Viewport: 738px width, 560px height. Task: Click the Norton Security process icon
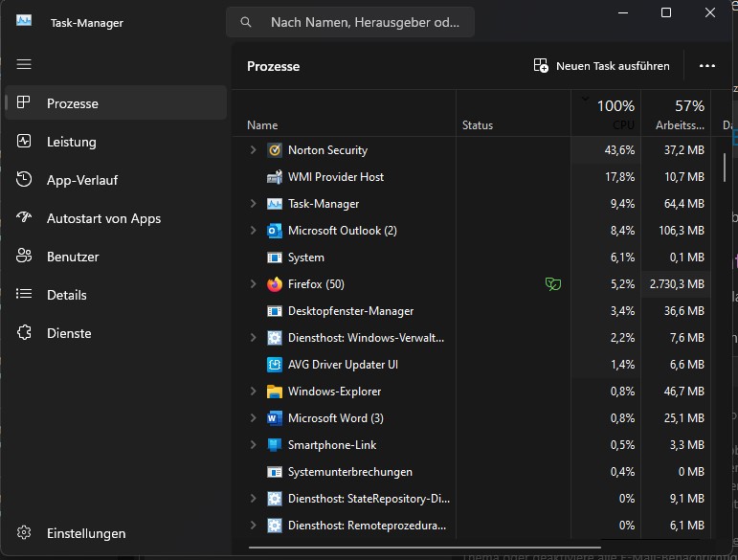[x=275, y=150]
